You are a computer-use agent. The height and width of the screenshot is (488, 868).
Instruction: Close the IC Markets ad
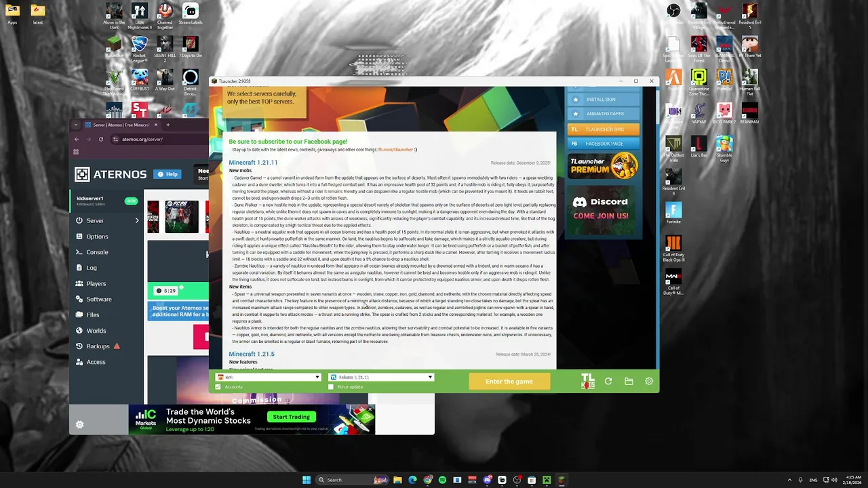370,409
